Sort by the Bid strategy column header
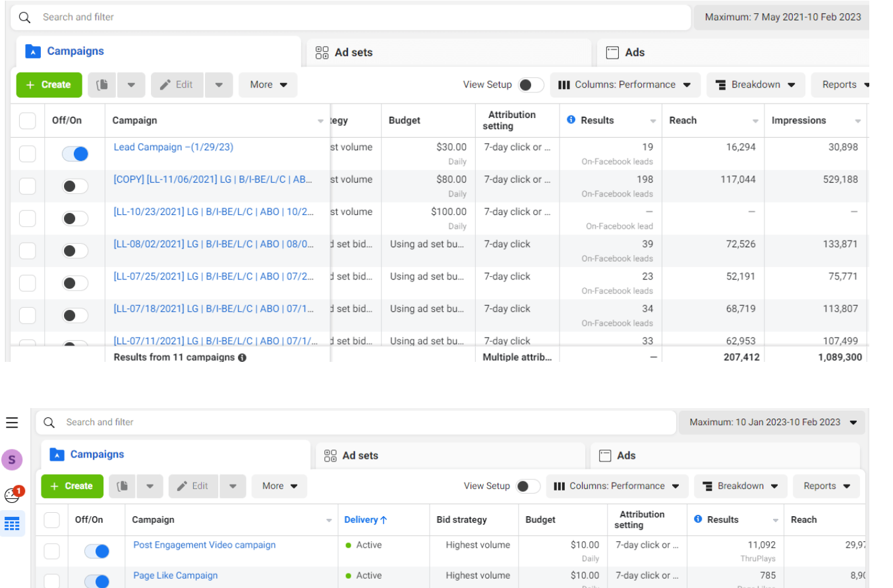893x588 pixels. 461,520
